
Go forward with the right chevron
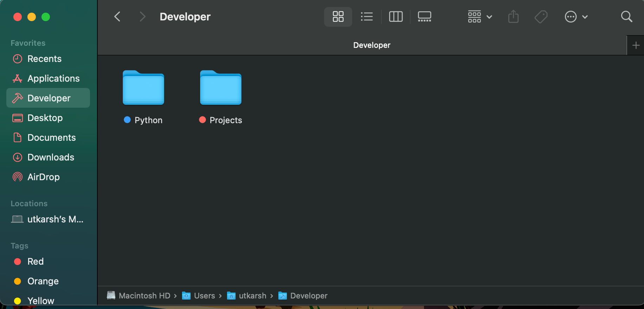tap(142, 17)
